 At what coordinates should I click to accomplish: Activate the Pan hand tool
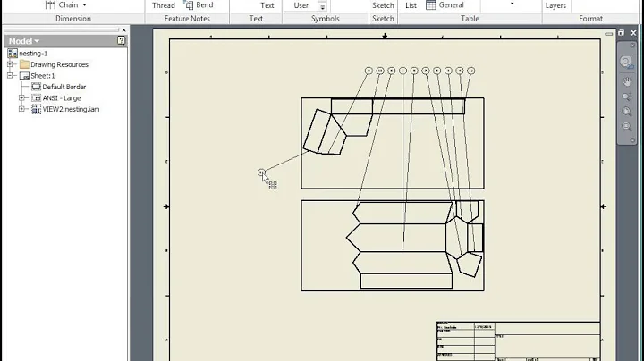coord(627,81)
